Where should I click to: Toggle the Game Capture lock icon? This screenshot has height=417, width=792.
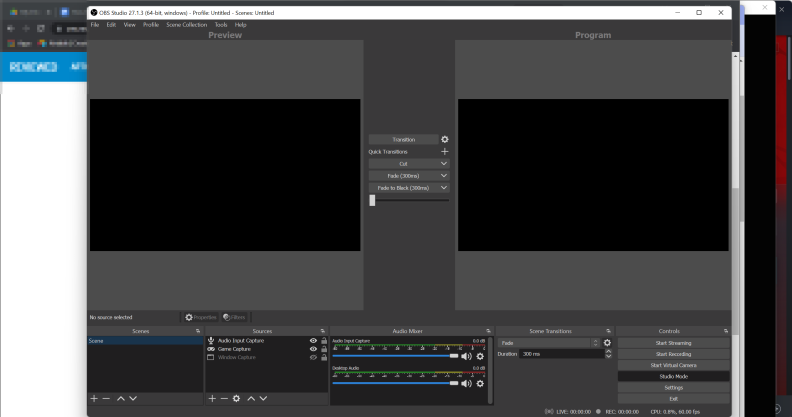(324, 349)
